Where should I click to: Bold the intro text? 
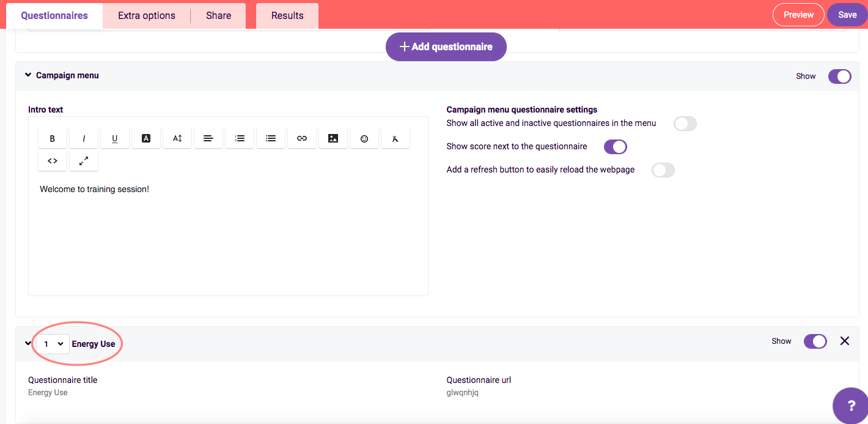tap(53, 138)
